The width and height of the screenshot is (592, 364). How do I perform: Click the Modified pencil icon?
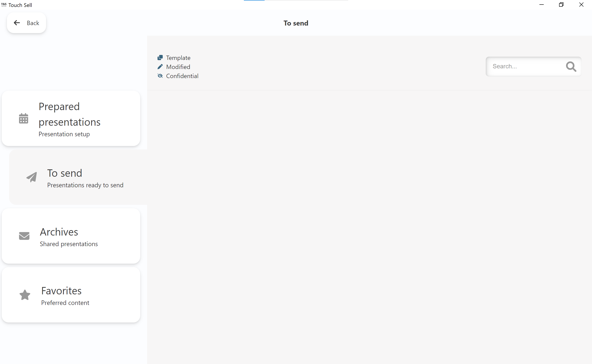pyautogui.click(x=160, y=67)
